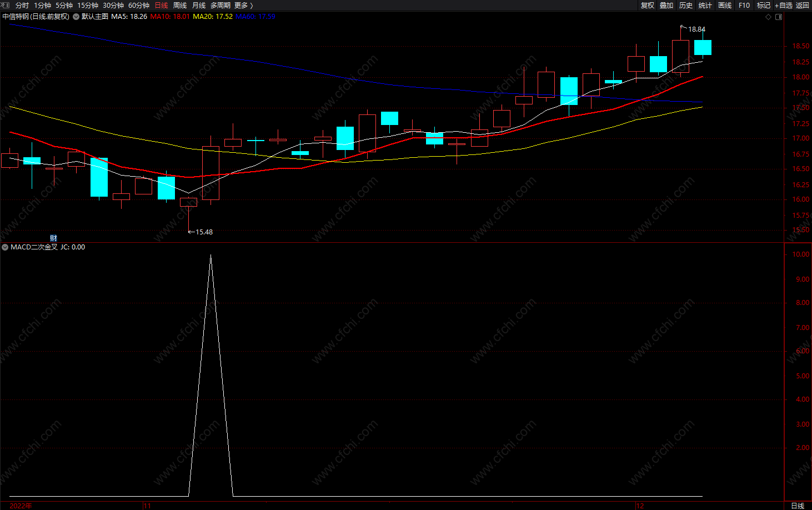812x510 pixels.
Task: Toggle the side panel layout icon
Action: (x=779, y=17)
